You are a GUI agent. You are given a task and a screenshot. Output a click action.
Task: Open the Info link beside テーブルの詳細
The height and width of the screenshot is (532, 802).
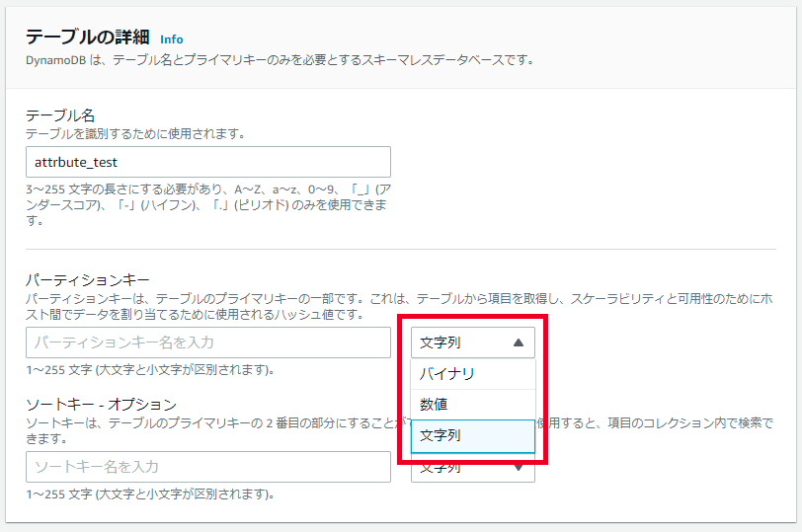click(x=171, y=39)
